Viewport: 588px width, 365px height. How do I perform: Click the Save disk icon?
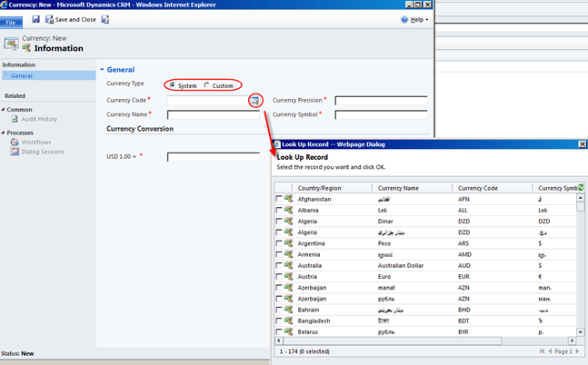coord(35,19)
